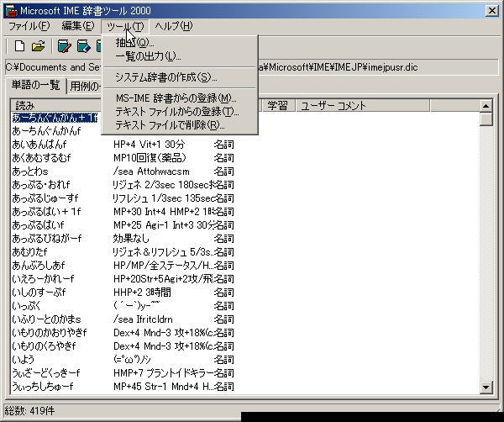
Task: Click the book with pencil edit icon
Action: [x=65, y=46]
